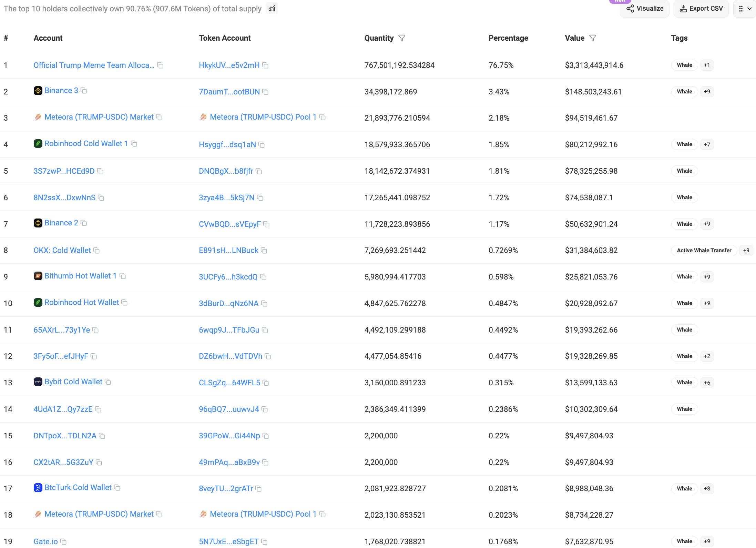The width and height of the screenshot is (756, 548).
Task: Open token account CVwBQD...sVEpyF
Action: pos(230,224)
